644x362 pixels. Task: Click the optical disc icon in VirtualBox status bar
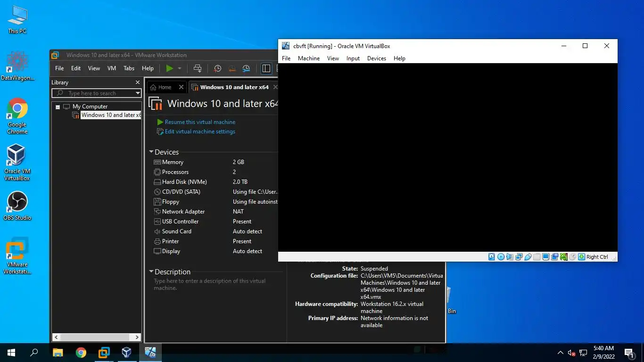tap(501, 257)
